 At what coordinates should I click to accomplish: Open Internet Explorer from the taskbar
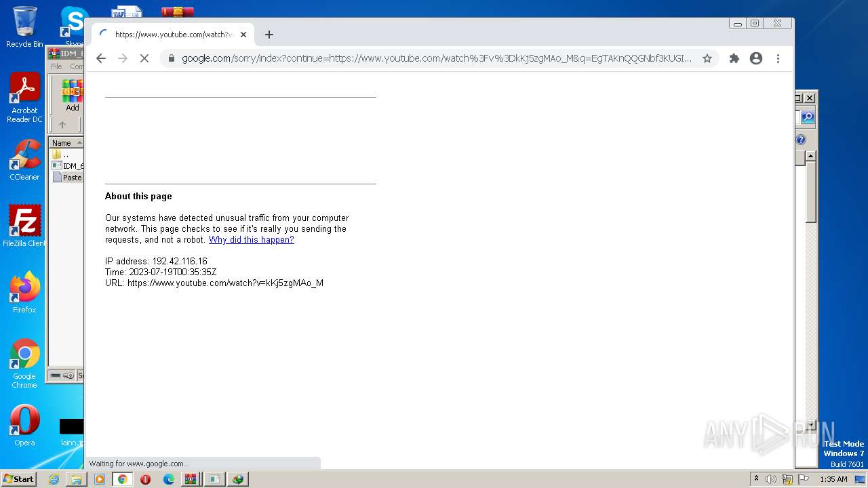(x=54, y=479)
